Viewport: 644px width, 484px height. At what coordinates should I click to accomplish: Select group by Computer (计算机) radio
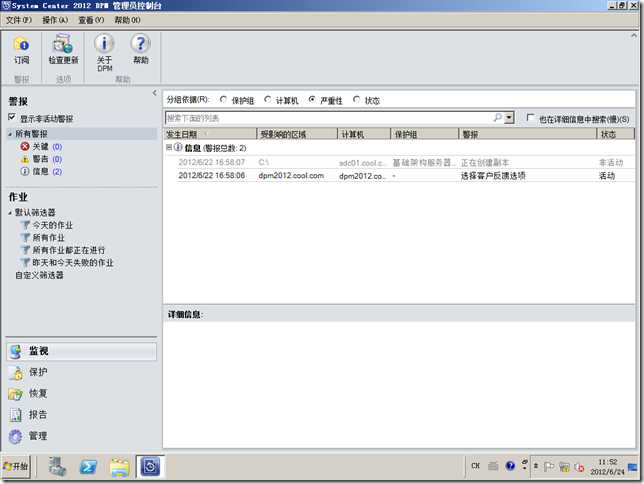point(268,99)
